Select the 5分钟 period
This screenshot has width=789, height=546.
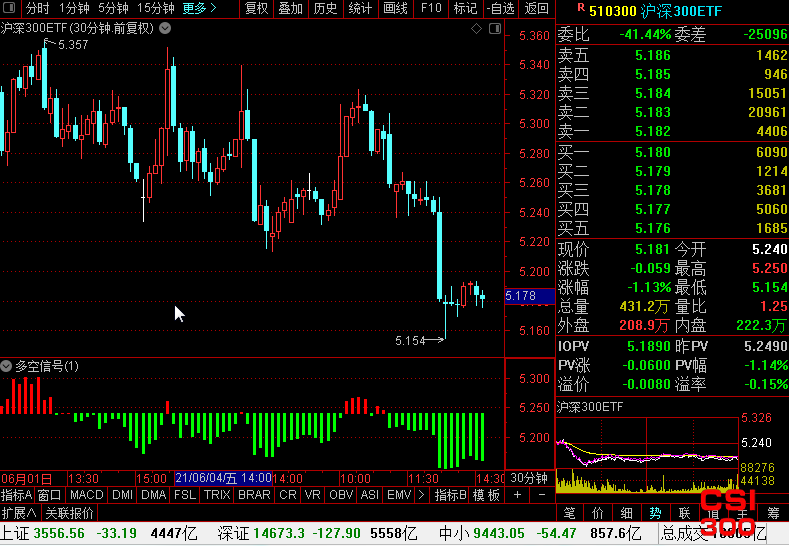tap(113, 8)
